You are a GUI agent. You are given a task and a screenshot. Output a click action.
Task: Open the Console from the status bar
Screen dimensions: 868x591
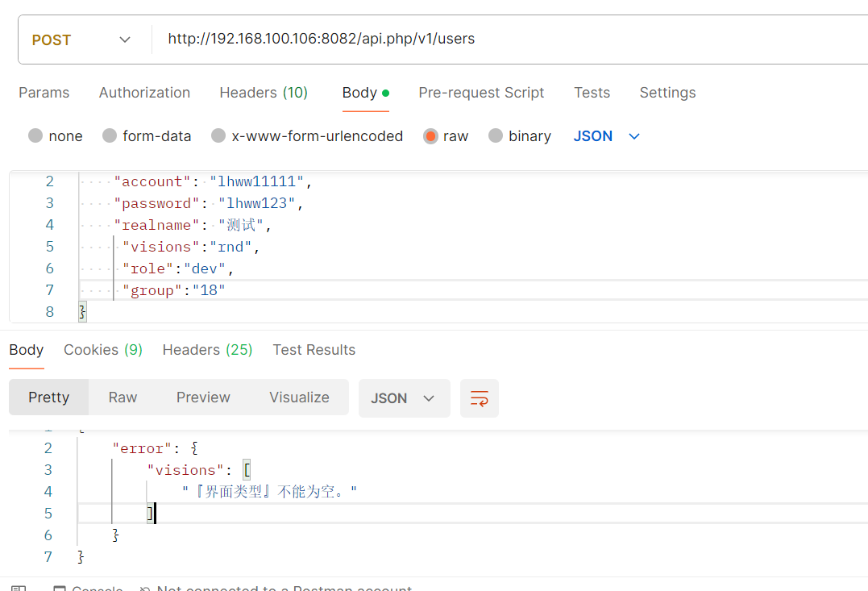tap(89, 589)
